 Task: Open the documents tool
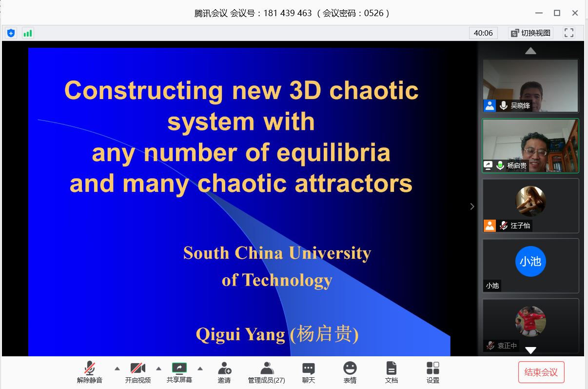[x=391, y=372]
